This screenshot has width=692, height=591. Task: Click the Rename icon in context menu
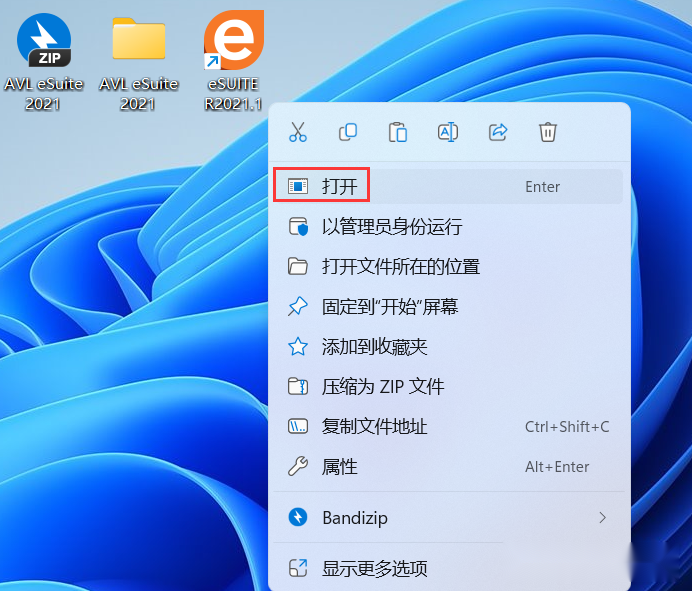click(448, 132)
